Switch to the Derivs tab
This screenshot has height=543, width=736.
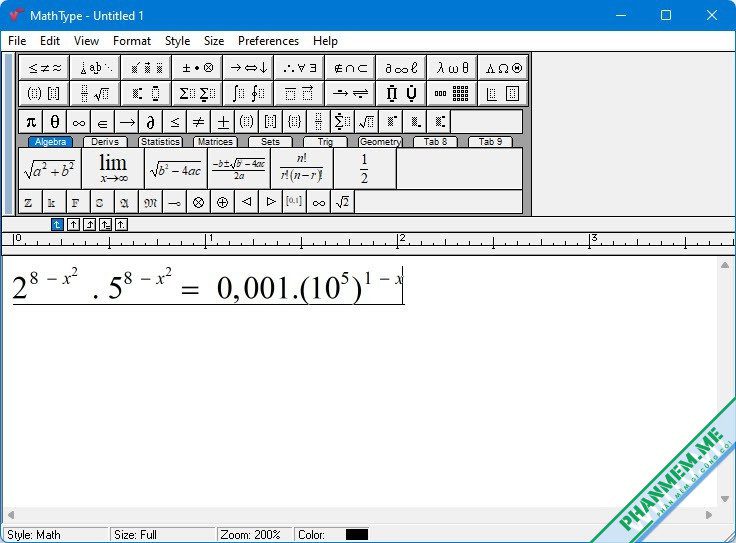tap(105, 142)
